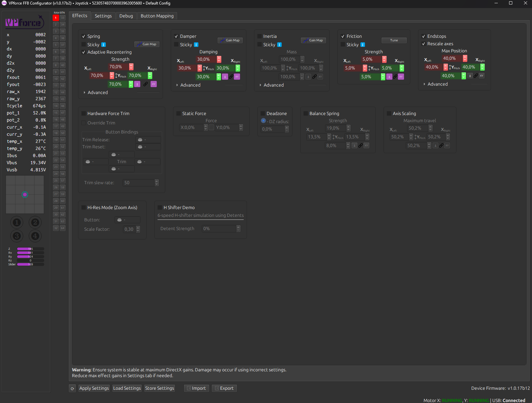Viewport: 532px width, 403px height.
Task: Enable the Inertia effect checkbox
Action: (260, 36)
